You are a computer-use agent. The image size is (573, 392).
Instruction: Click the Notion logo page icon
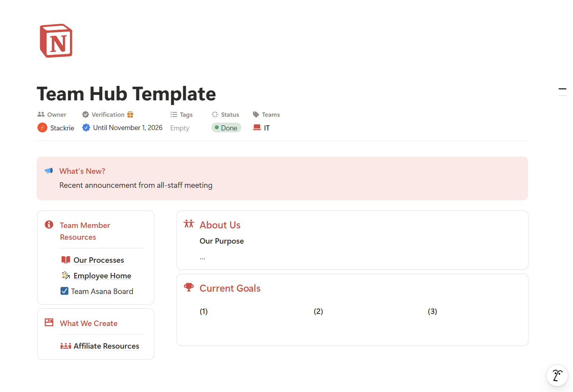coord(56,41)
